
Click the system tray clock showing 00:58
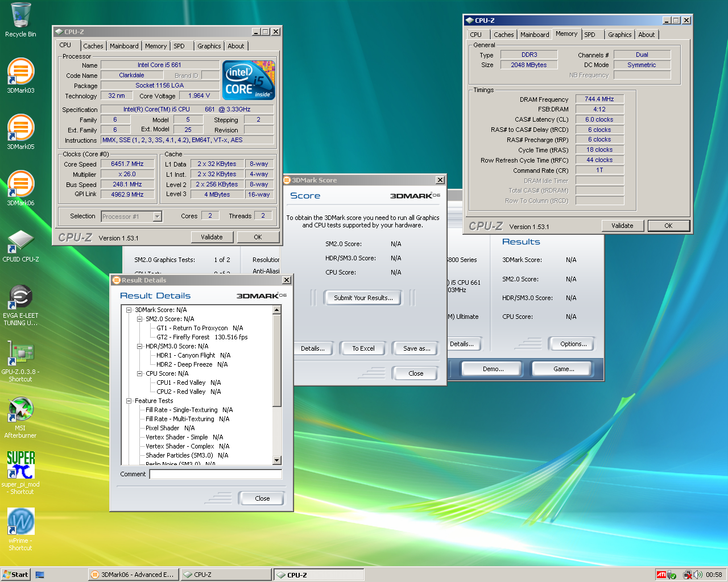pyautogui.click(x=714, y=575)
